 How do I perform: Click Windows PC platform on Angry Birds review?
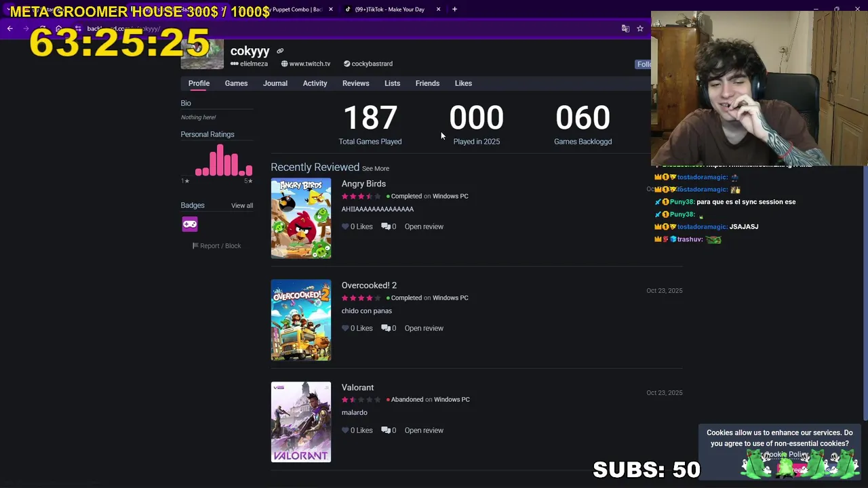[450, 197]
